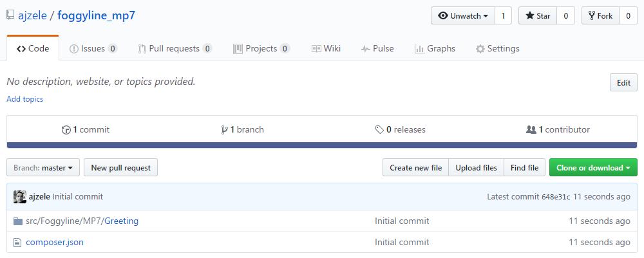Open the composer.json file link
This screenshot has width=644, height=258.
tap(55, 242)
